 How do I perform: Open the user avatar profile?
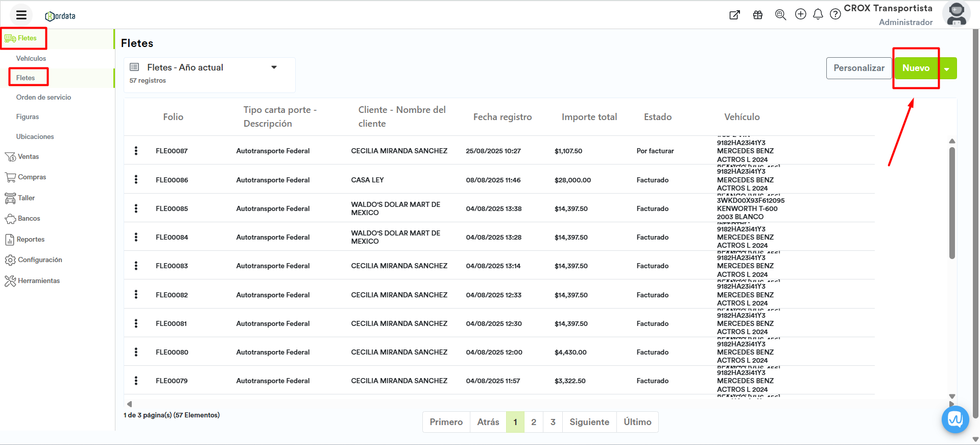[956, 14]
